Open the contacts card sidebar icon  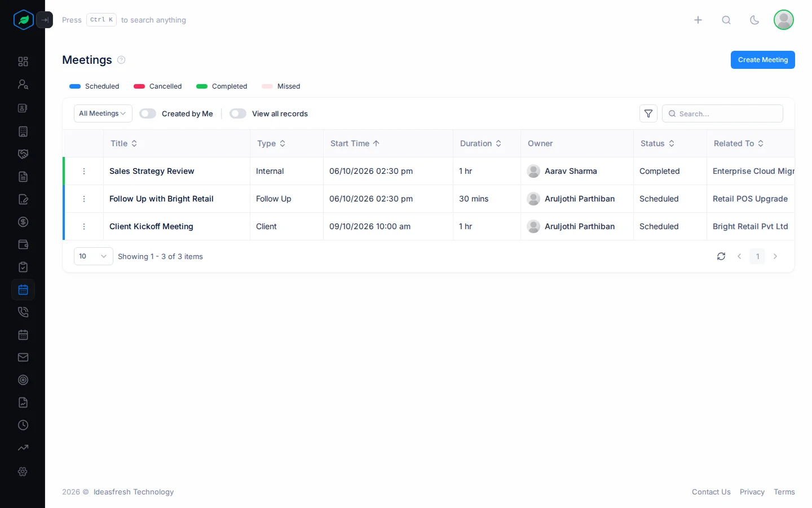pyautogui.click(x=23, y=108)
